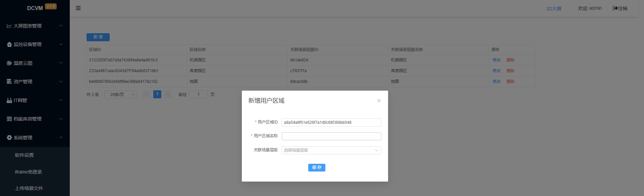Collapse 系统管理 menu chevron
644x196 pixels.
tap(61, 137)
